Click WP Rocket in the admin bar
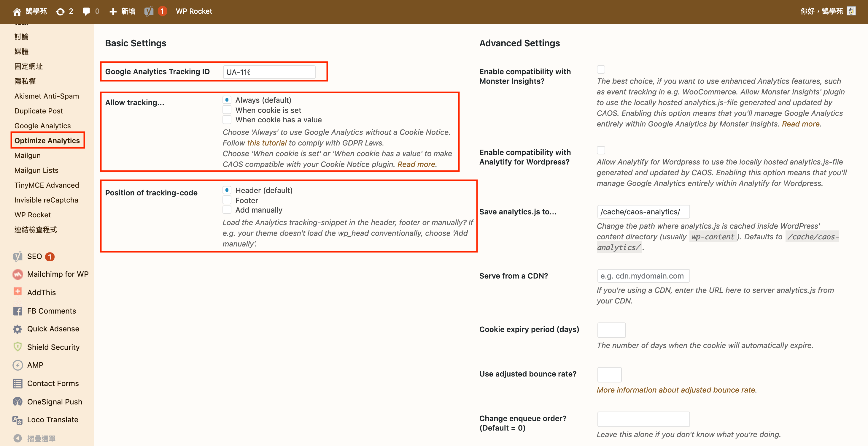This screenshot has width=868, height=446. 194,11
